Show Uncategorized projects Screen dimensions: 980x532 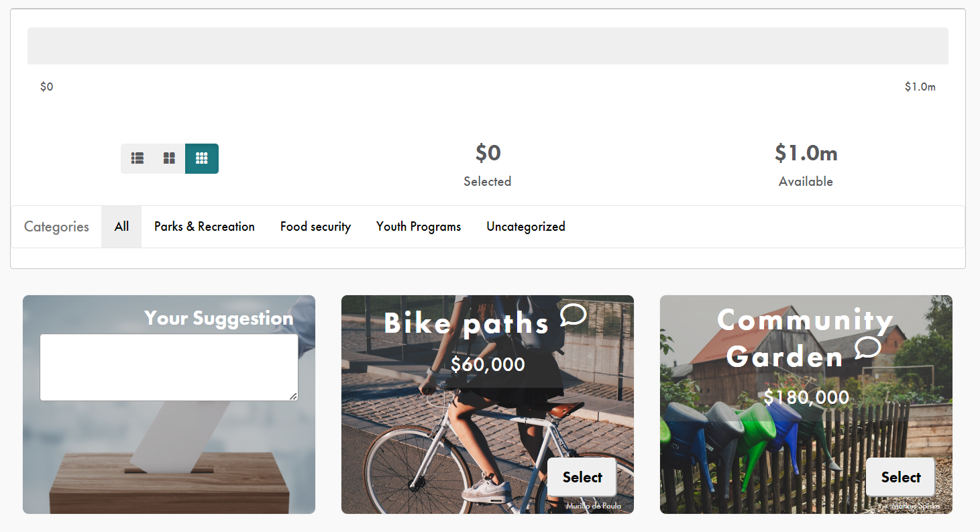click(x=526, y=227)
